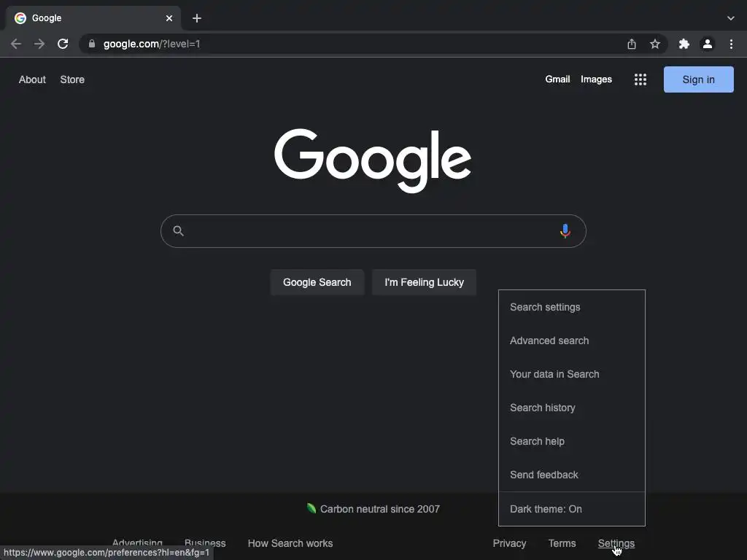Open Search help menu entry
Image resolution: width=747 pixels, height=560 pixels.
[x=572, y=441]
